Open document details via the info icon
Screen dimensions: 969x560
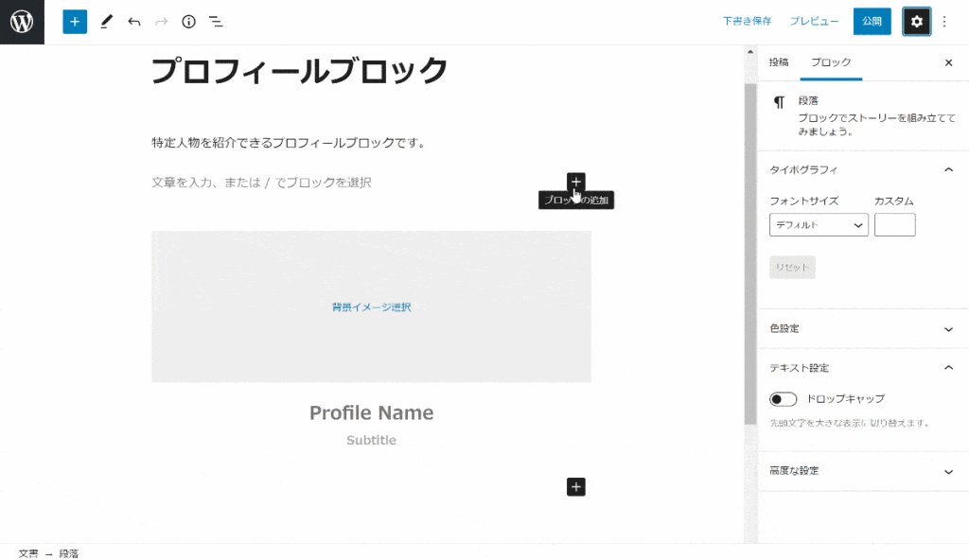pyautogui.click(x=187, y=21)
